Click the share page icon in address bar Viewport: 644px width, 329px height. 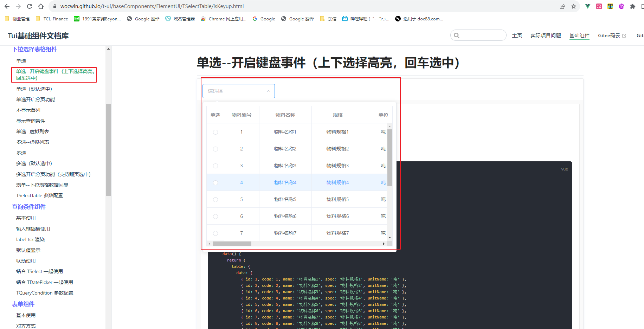coord(562,6)
